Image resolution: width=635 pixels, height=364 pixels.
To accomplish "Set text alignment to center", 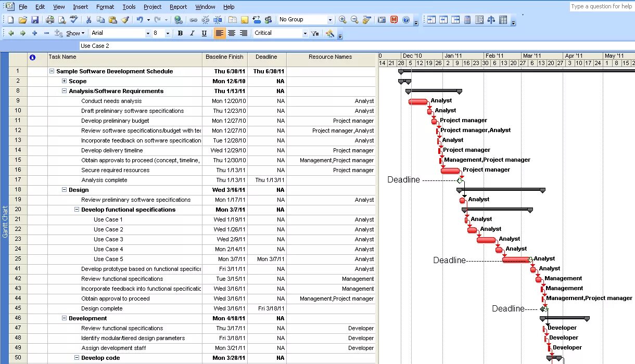I will 232,33.
